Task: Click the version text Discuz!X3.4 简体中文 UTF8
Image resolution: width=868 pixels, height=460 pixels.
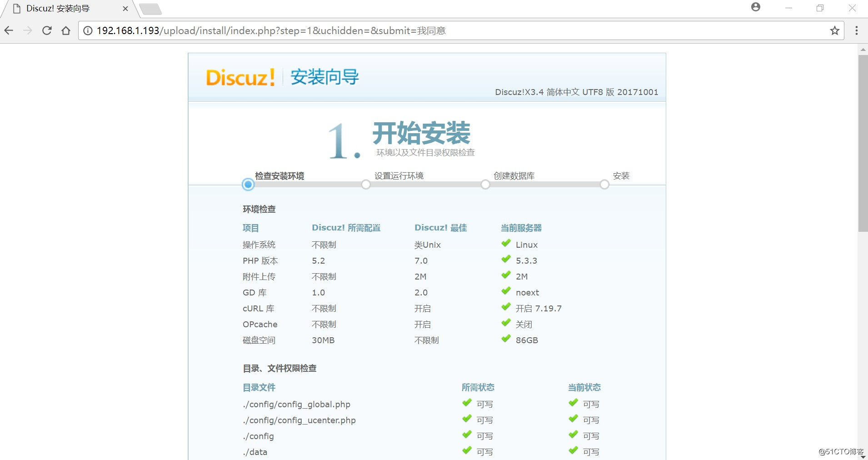Action: pyautogui.click(x=549, y=92)
